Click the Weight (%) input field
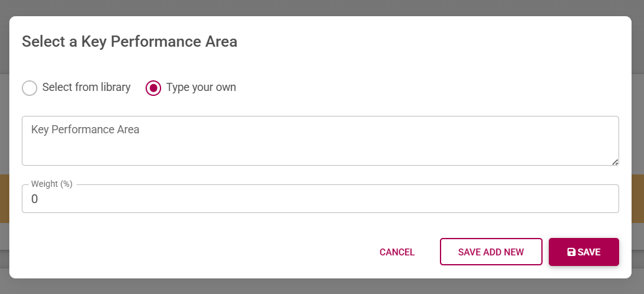The width and height of the screenshot is (644, 294). [320, 199]
